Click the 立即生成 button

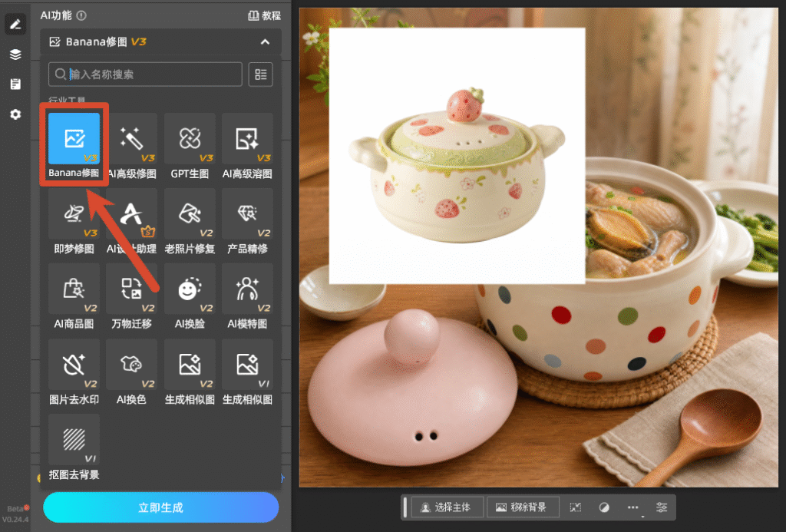[x=161, y=507]
